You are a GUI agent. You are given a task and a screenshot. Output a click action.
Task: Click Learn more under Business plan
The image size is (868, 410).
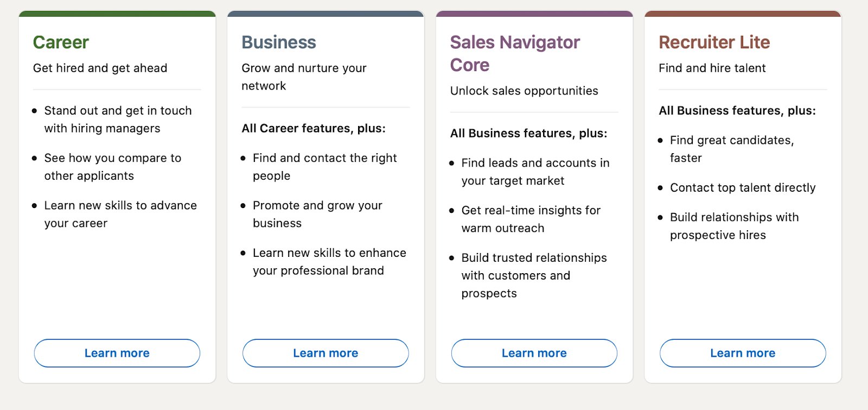pos(325,353)
